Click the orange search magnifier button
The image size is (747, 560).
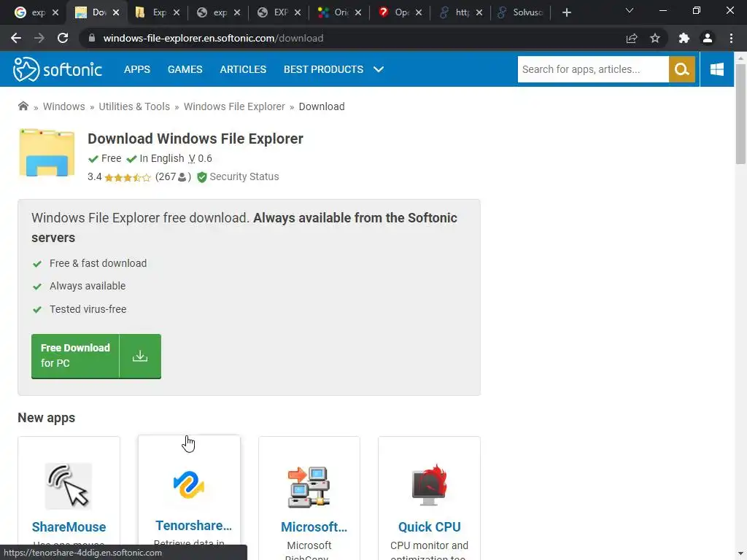pos(682,69)
